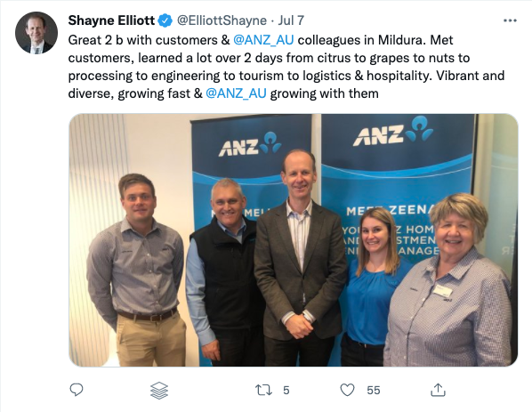This screenshot has width=532, height=412.
Task: Open Shayne Elliott's profile avatar
Action: point(36,33)
